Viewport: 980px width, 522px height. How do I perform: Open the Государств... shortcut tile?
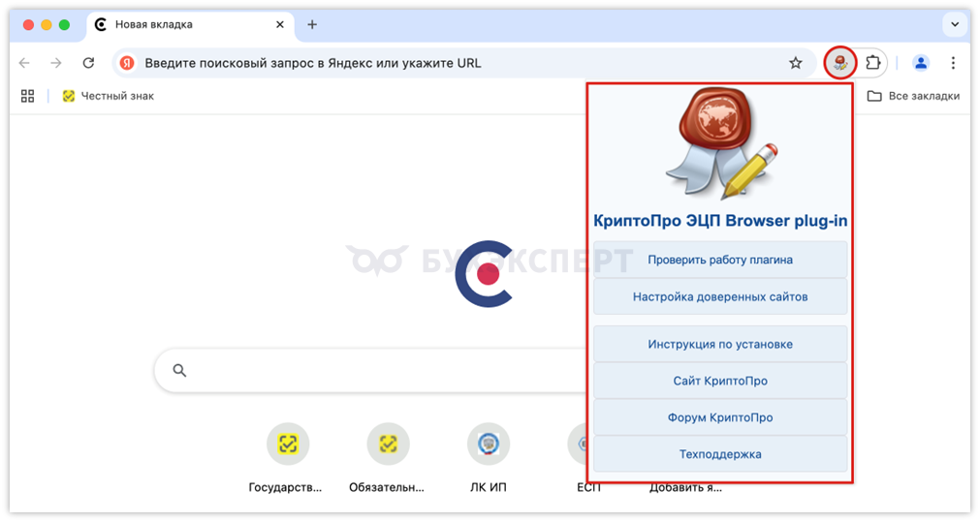(x=287, y=458)
